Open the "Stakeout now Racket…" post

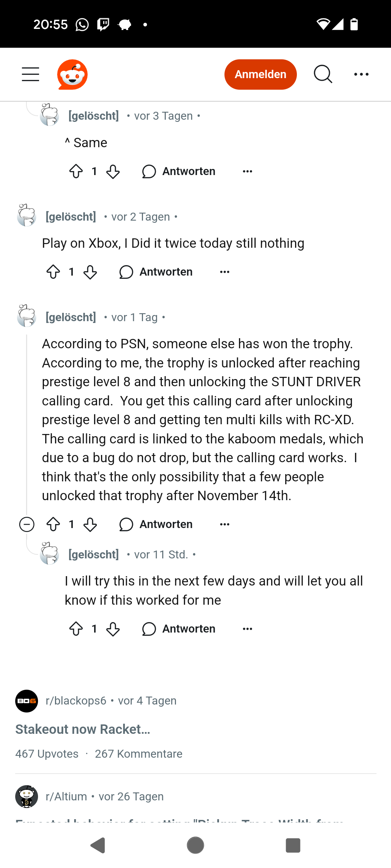coord(83,729)
